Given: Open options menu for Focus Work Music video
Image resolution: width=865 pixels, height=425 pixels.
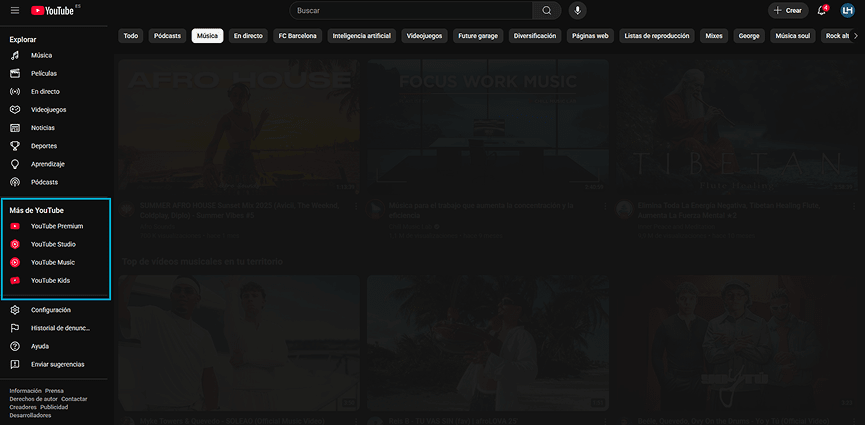Looking at the screenshot, I should click(x=605, y=206).
